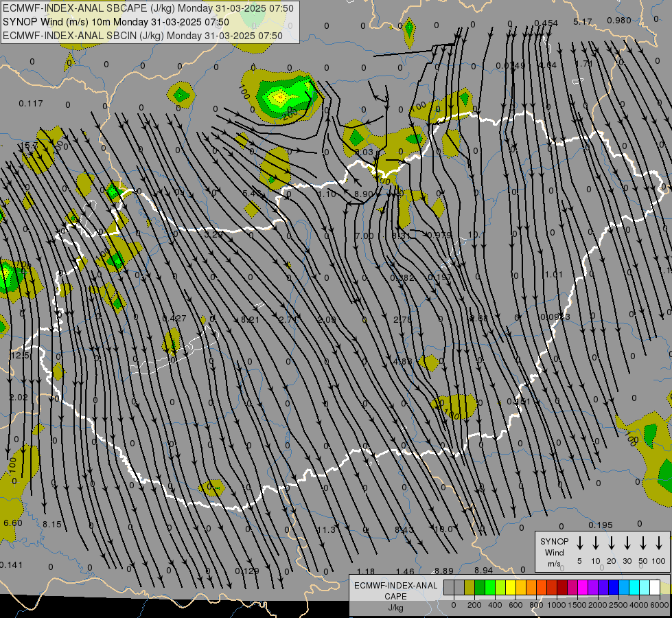This screenshot has height=618, width=672.
Task: Click the 6000 tick label on CAPE scale
Action: [660, 605]
